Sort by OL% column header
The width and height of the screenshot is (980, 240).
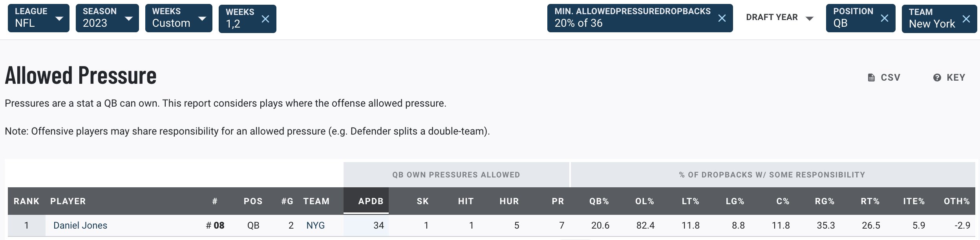coord(644,201)
